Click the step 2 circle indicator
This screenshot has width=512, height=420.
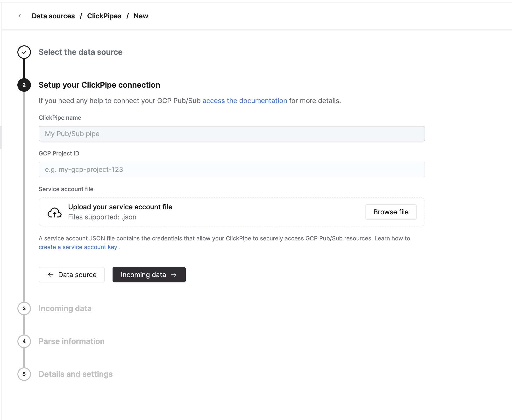(x=24, y=85)
